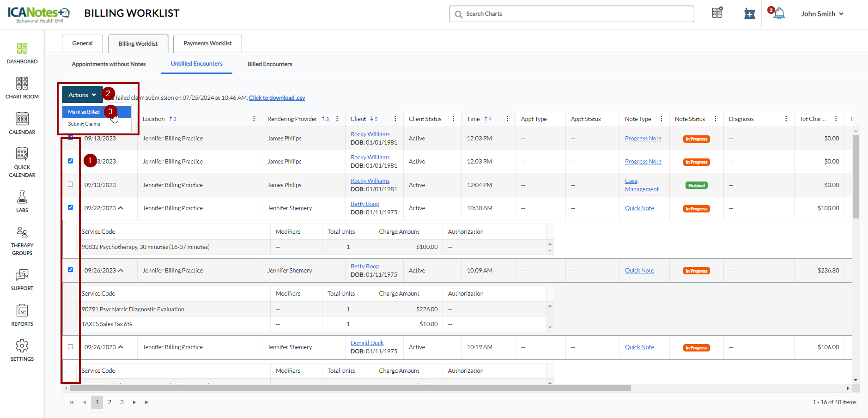Click the notifications bell icon
868x418 pixels.
(x=779, y=14)
